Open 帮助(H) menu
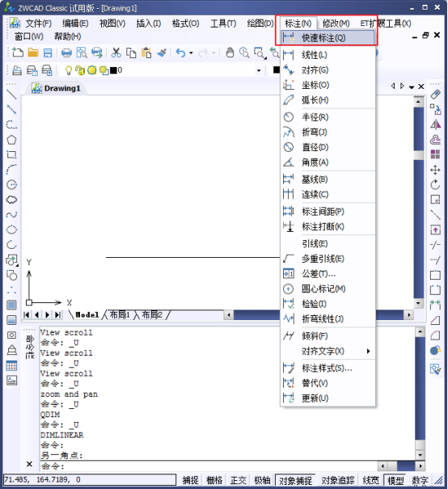This screenshot has width=448, height=489. (x=67, y=36)
